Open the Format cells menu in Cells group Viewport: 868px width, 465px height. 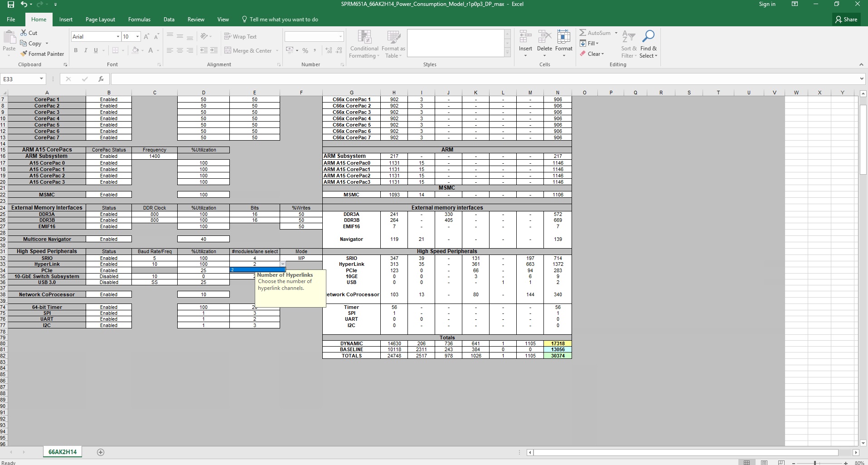point(564,44)
